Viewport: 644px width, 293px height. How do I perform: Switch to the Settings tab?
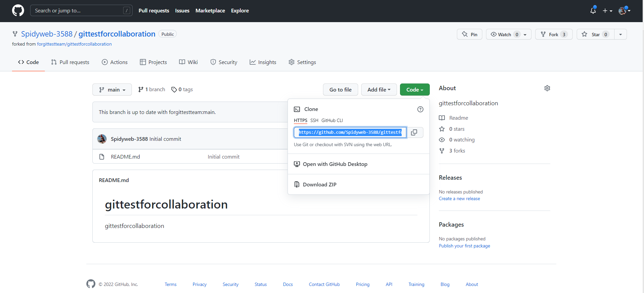pos(302,62)
